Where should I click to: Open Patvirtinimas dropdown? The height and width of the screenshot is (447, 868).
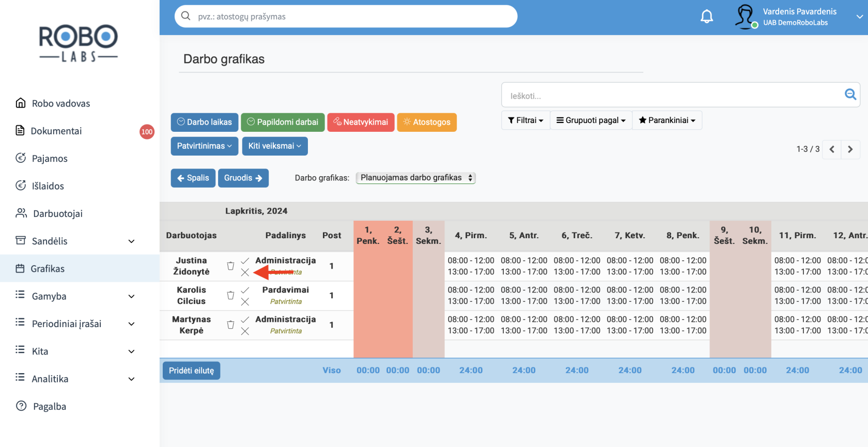(205, 146)
